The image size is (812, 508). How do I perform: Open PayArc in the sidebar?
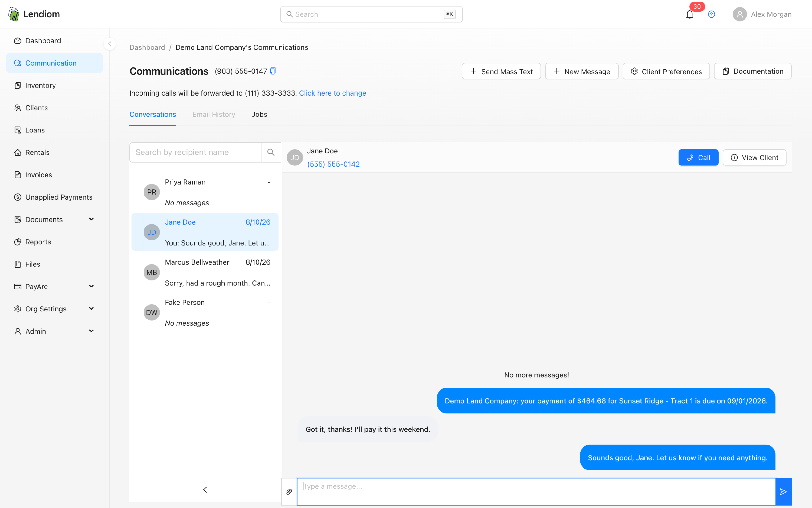click(55, 287)
